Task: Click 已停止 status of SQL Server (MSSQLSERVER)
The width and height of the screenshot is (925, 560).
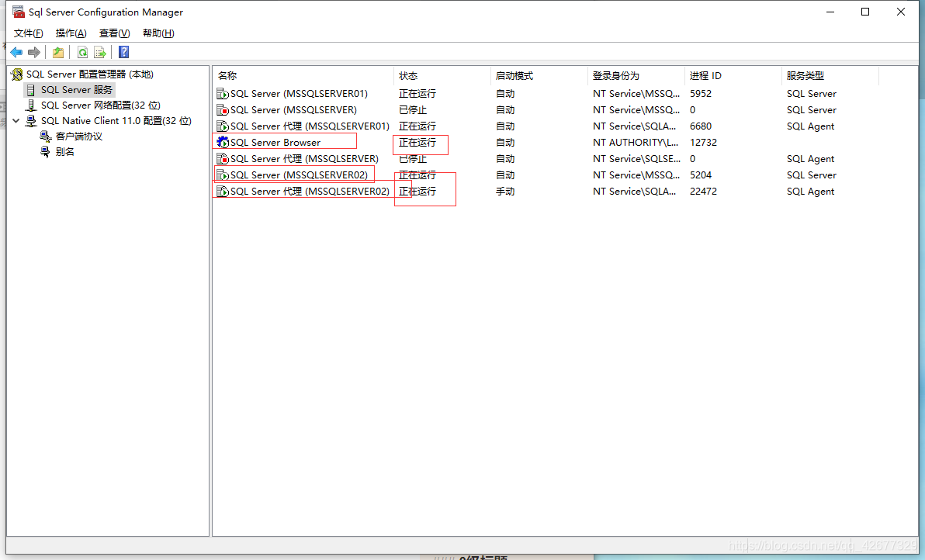Action: tap(412, 110)
